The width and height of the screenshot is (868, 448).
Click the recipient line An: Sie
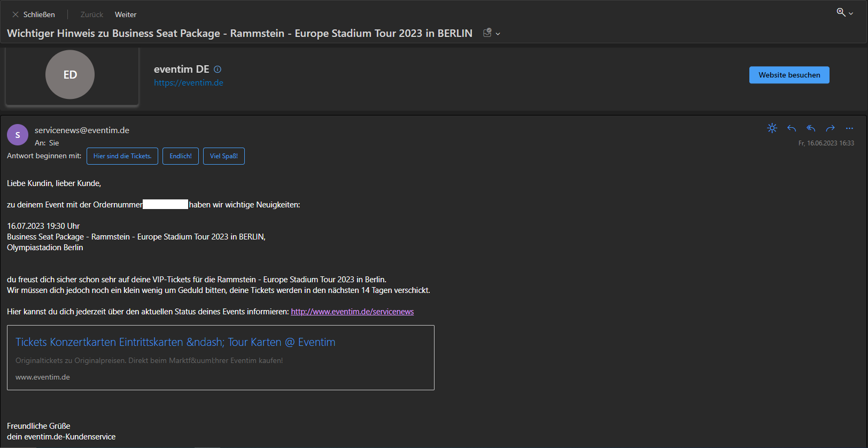(x=47, y=143)
